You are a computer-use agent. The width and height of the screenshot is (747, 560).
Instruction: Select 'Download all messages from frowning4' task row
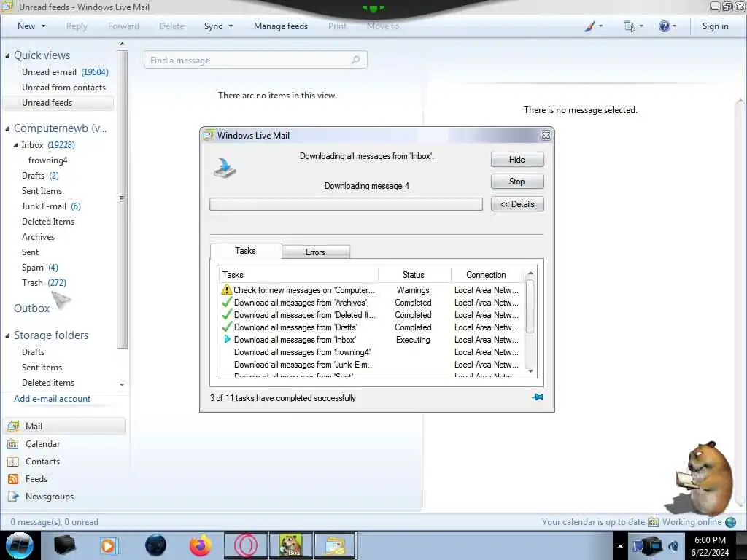click(x=371, y=352)
